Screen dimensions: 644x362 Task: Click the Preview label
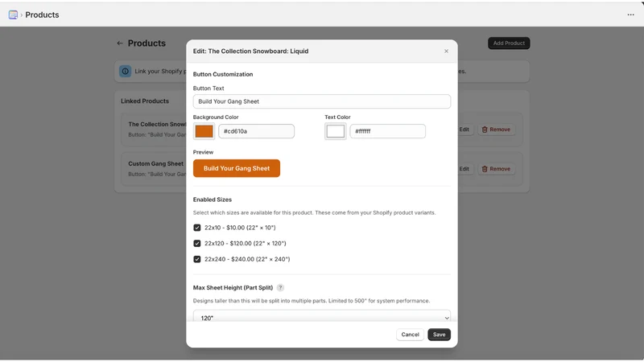pyautogui.click(x=204, y=152)
